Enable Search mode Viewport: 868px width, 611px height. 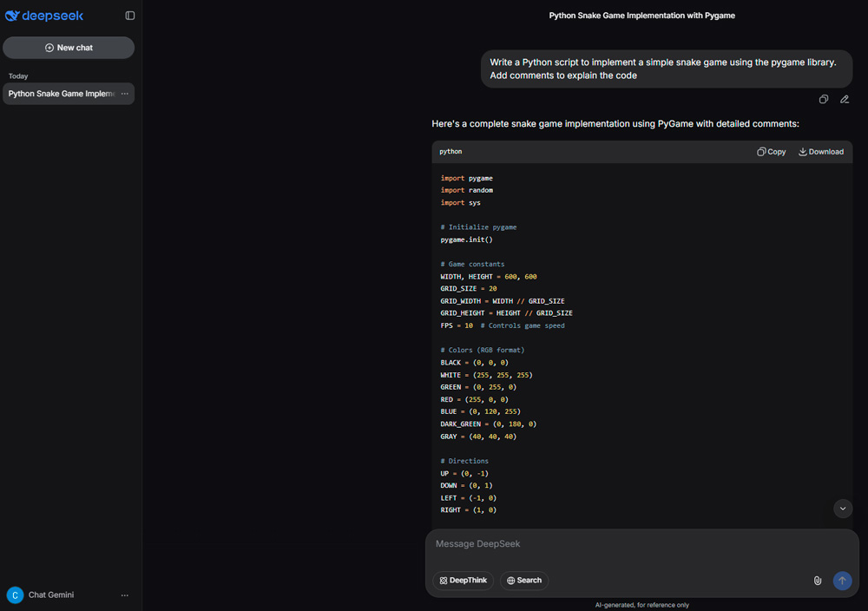click(523, 580)
